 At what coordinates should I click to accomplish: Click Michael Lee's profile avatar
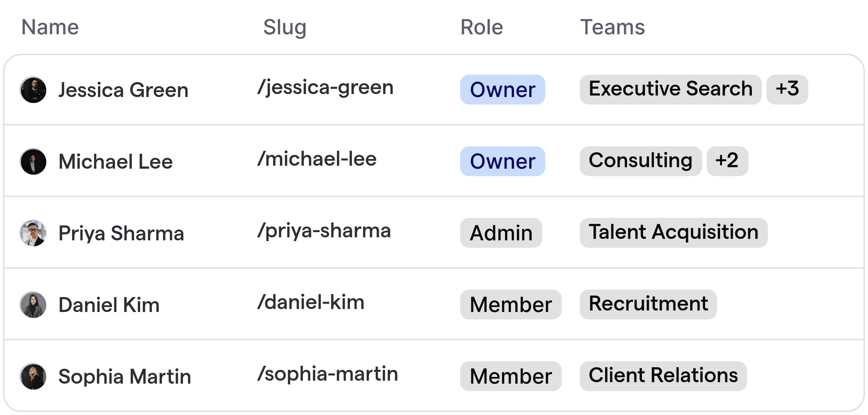[33, 161]
